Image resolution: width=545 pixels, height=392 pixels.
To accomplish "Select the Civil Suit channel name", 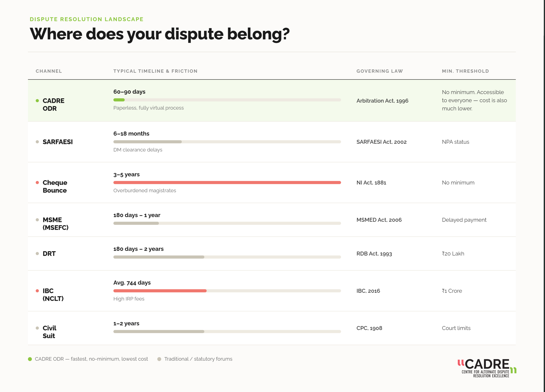I will click(x=50, y=332).
